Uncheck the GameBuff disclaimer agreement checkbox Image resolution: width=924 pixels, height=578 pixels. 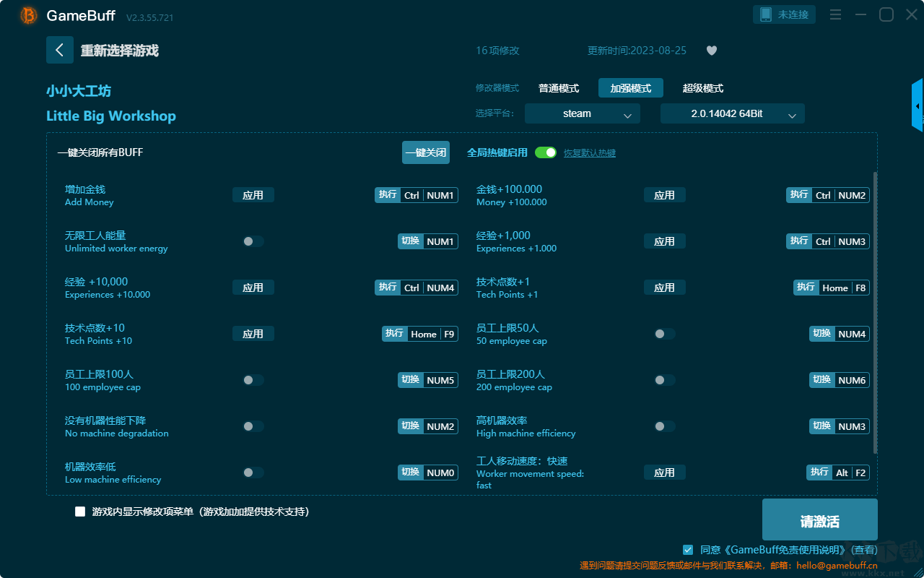click(688, 550)
